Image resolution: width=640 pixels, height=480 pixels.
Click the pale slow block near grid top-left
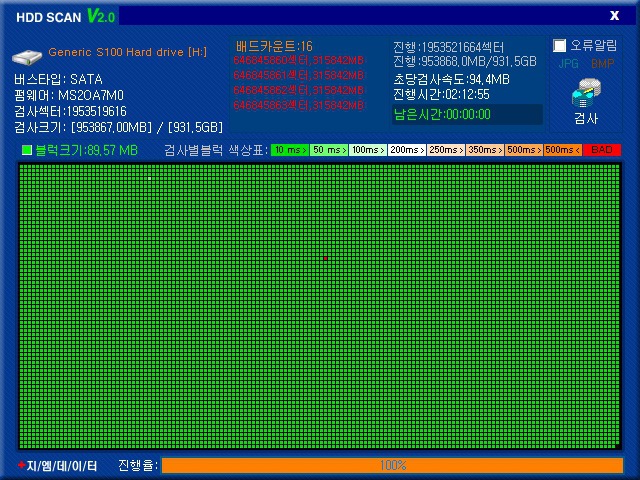(150, 178)
